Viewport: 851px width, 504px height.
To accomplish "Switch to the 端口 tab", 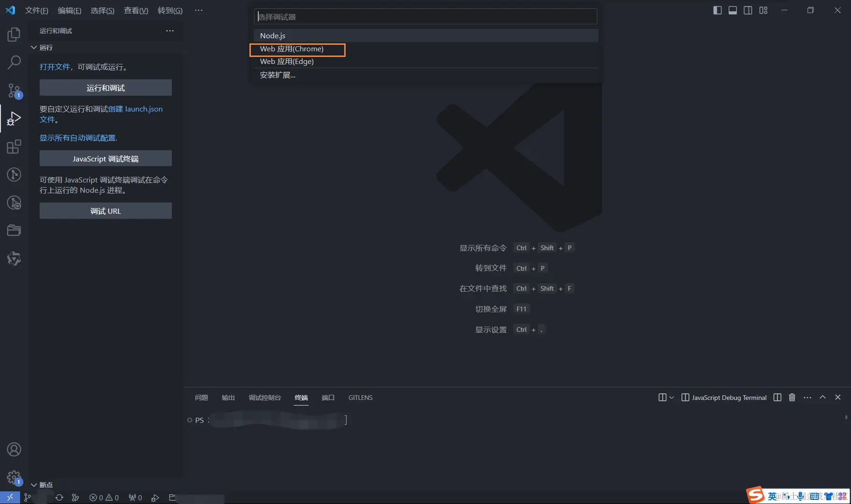I will pyautogui.click(x=328, y=398).
